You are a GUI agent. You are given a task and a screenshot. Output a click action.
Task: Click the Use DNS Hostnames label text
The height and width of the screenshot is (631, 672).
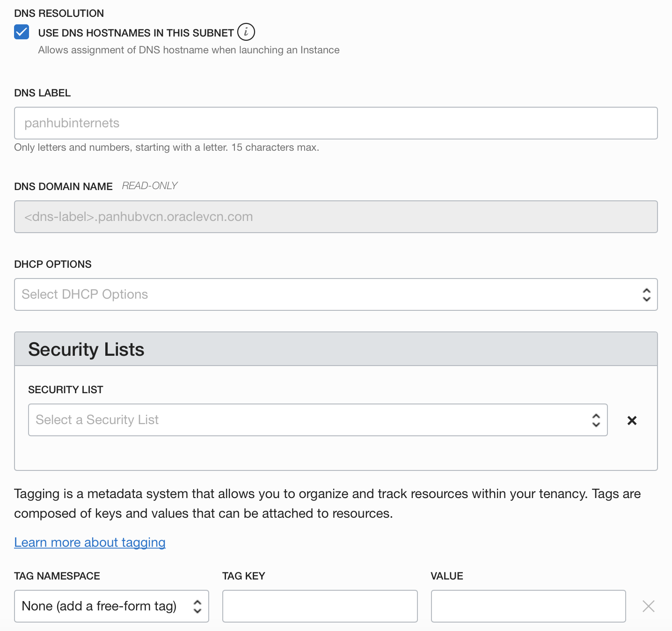(136, 33)
